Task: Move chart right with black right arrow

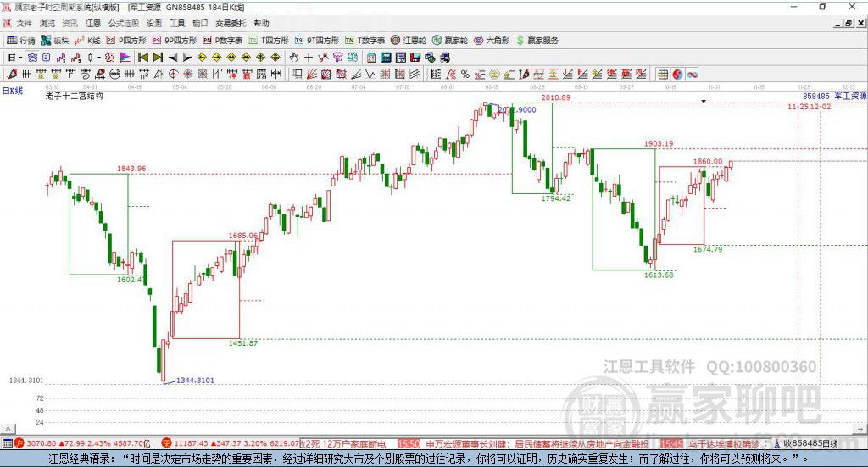Action: click(x=187, y=58)
